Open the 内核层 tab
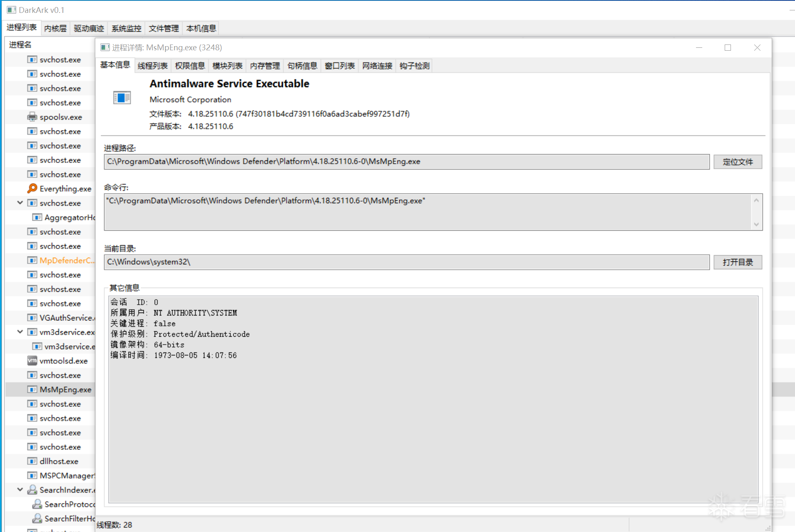 click(x=55, y=28)
